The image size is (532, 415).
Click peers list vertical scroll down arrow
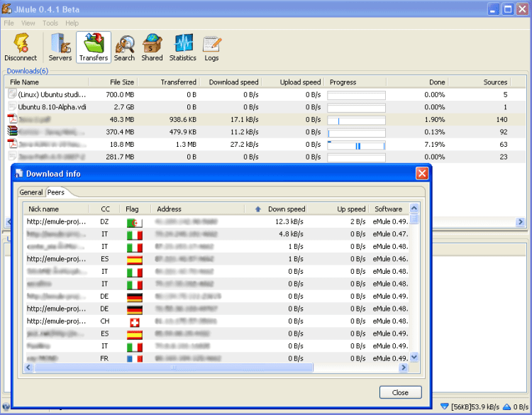click(414, 357)
